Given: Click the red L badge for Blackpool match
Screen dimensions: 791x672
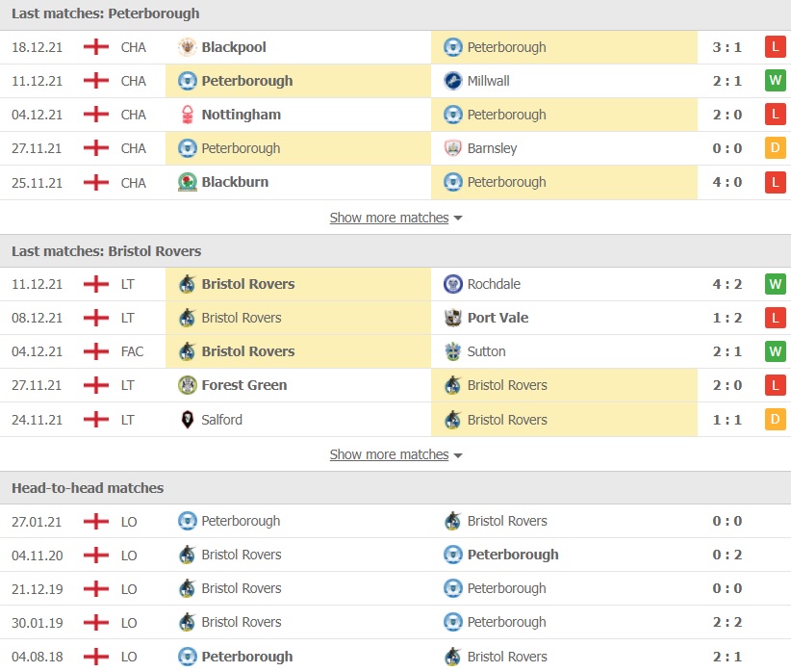Looking at the screenshot, I should coord(776,47).
